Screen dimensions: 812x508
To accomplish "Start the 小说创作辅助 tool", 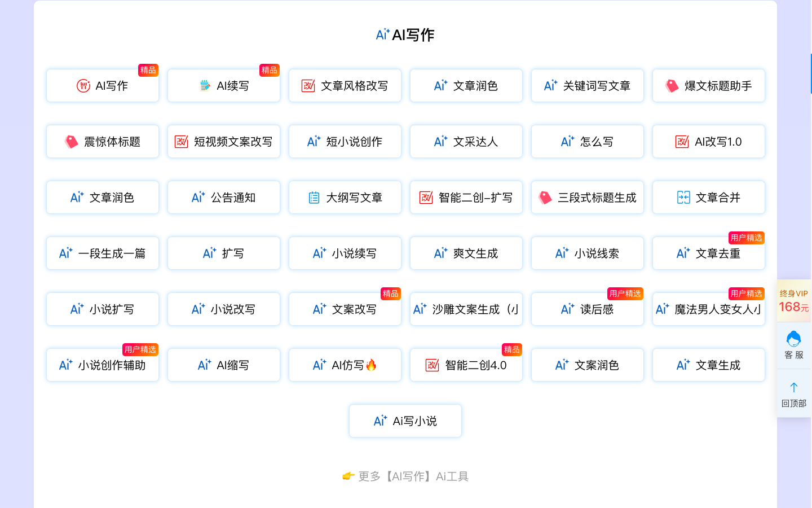I will click(103, 365).
